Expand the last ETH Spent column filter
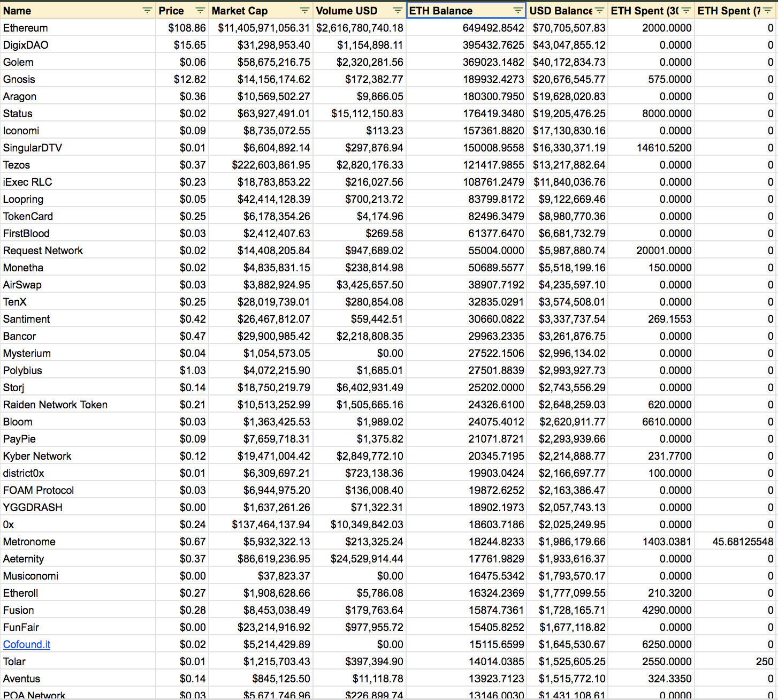The image size is (778, 700). coord(767,11)
